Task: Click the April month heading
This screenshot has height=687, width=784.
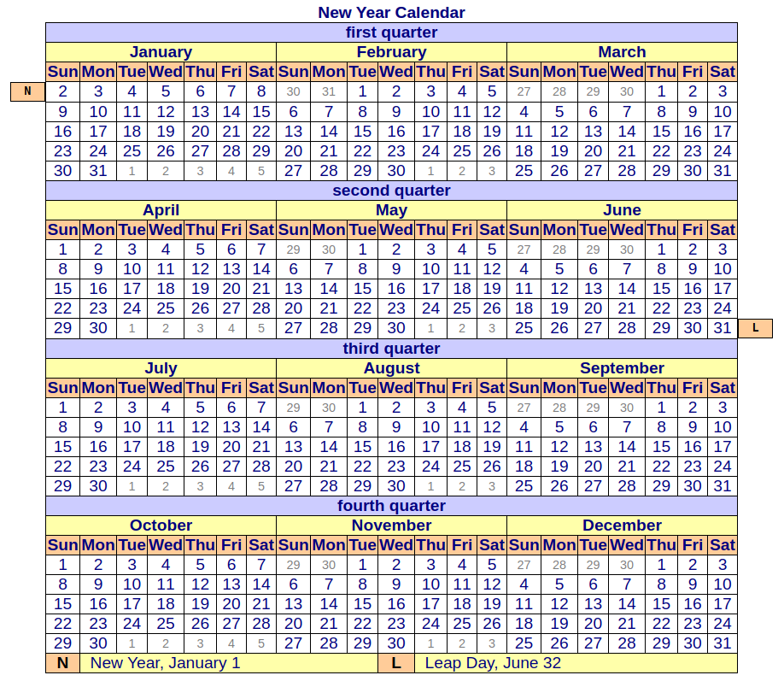Action: pyautogui.click(x=161, y=210)
